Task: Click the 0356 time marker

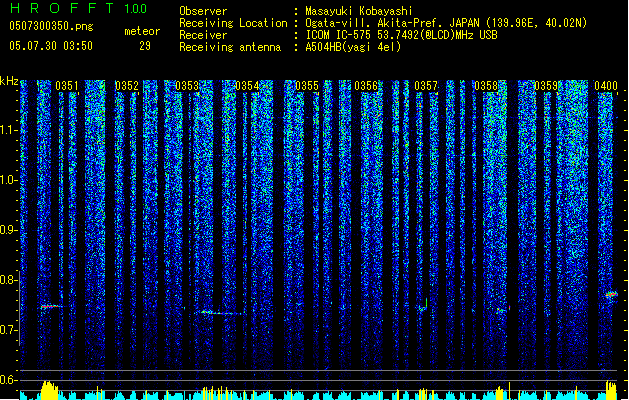Action: (x=366, y=86)
